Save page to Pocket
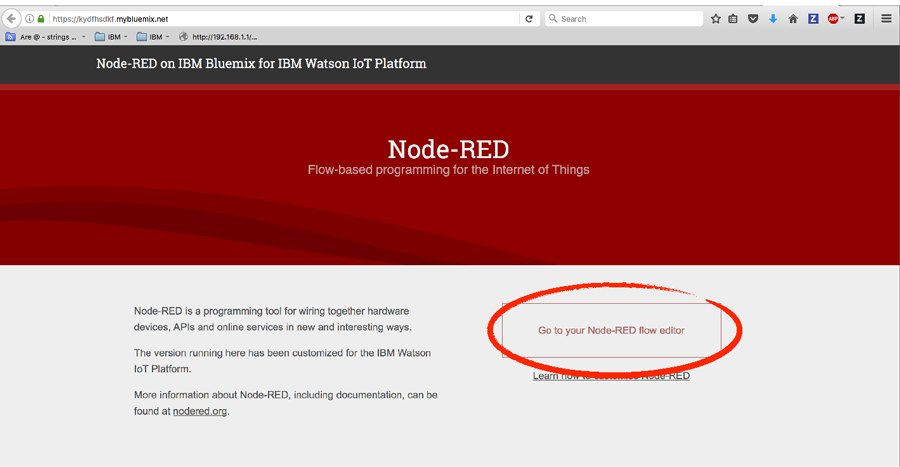This screenshot has width=900, height=467. coord(753,18)
